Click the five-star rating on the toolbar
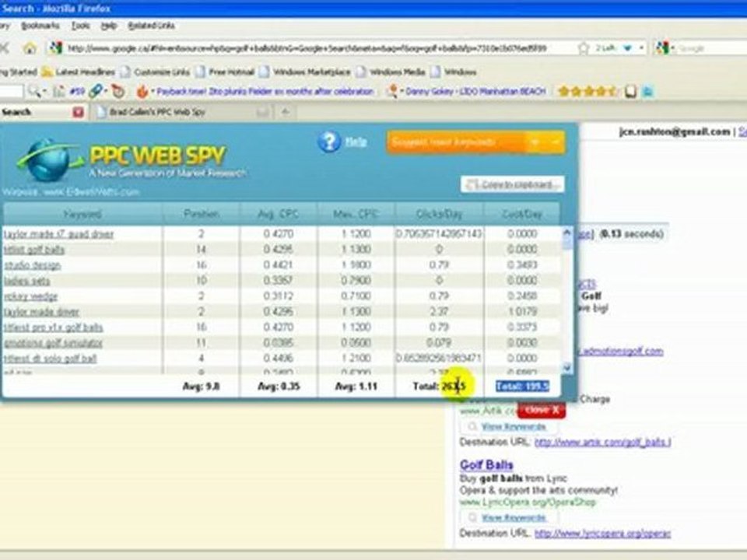This screenshot has height=560, width=747. coord(588,91)
